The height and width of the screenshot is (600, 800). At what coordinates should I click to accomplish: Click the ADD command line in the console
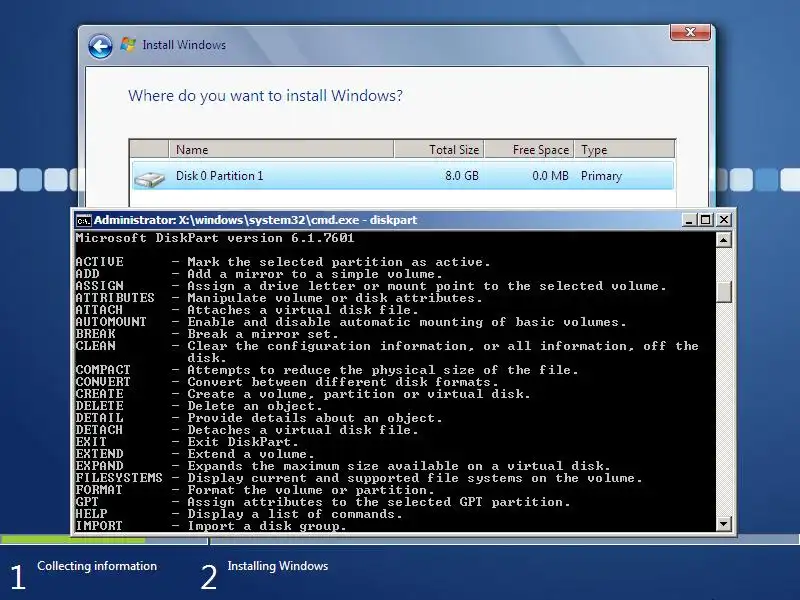pyautogui.click(x=259, y=274)
